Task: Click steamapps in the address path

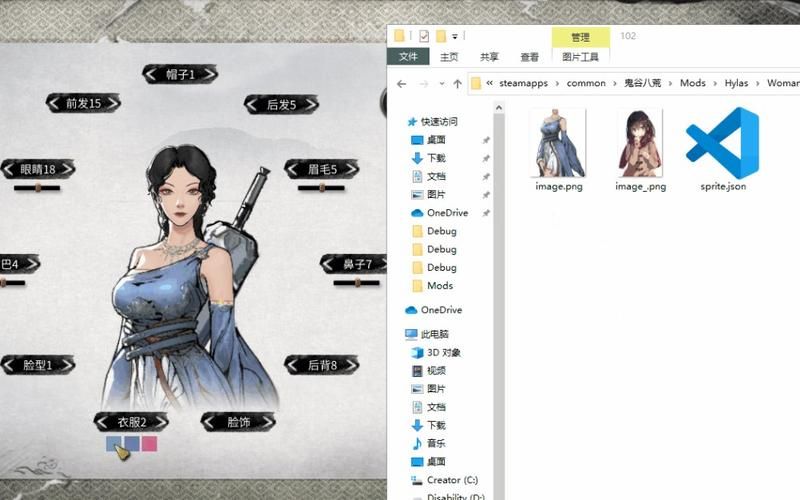Action: 523,83
